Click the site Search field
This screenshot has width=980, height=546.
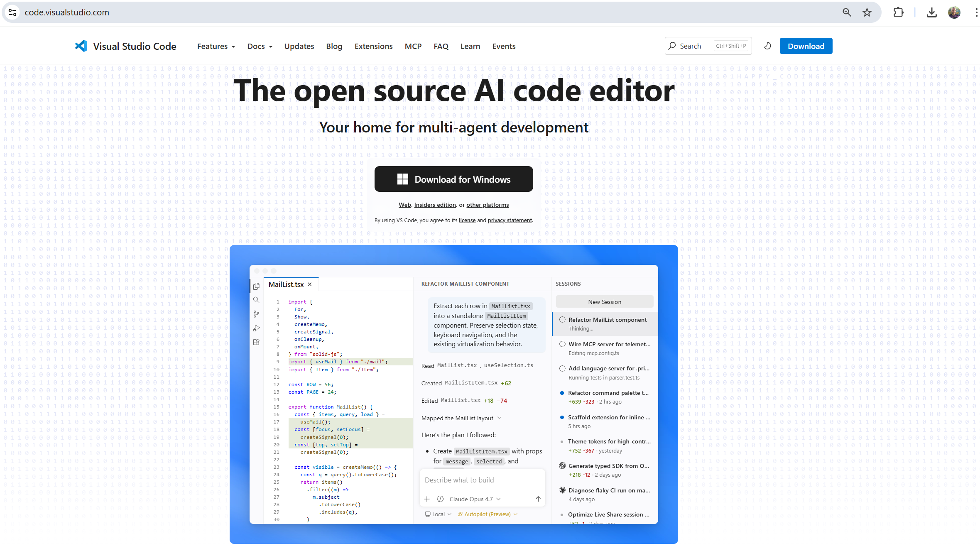point(708,46)
